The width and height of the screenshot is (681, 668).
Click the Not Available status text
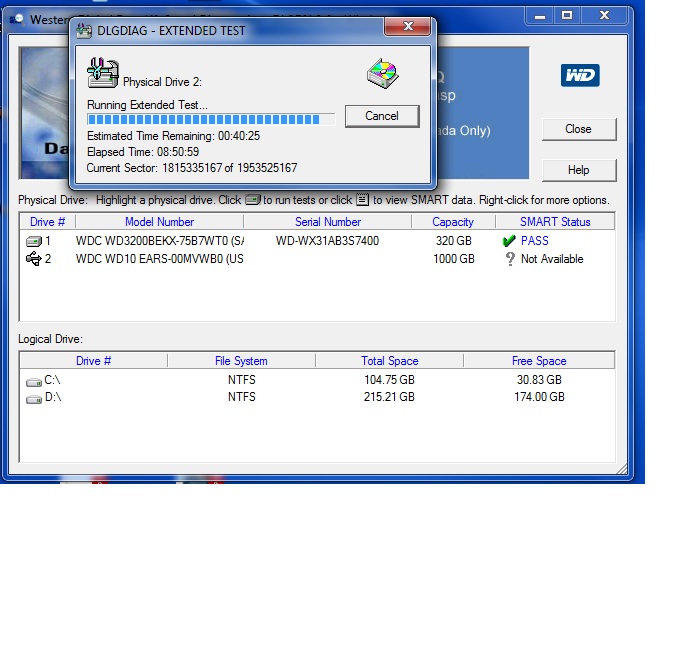point(552,259)
